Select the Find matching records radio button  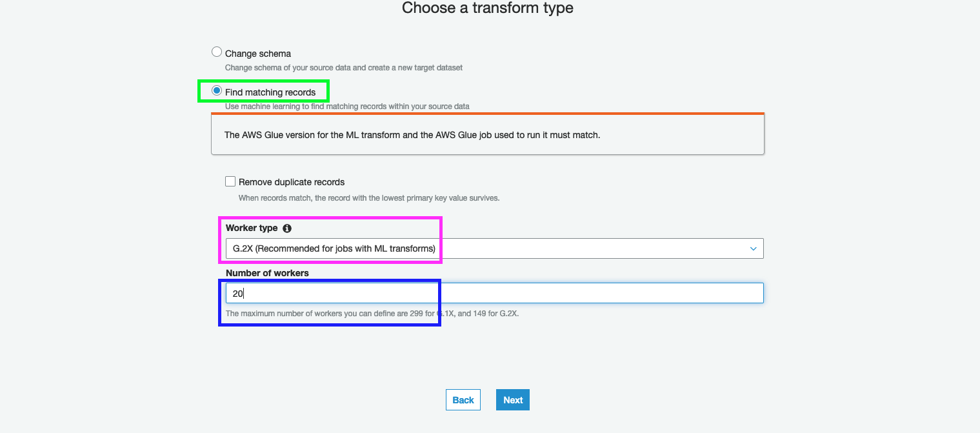[217, 91]
